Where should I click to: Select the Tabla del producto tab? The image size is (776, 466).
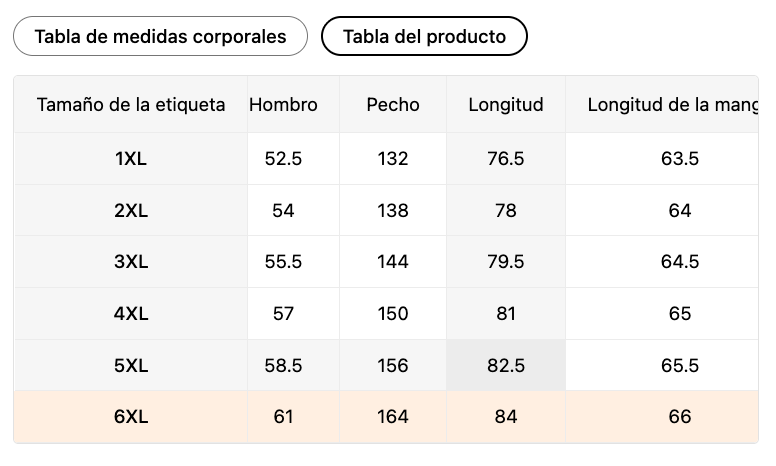point(424,37)
